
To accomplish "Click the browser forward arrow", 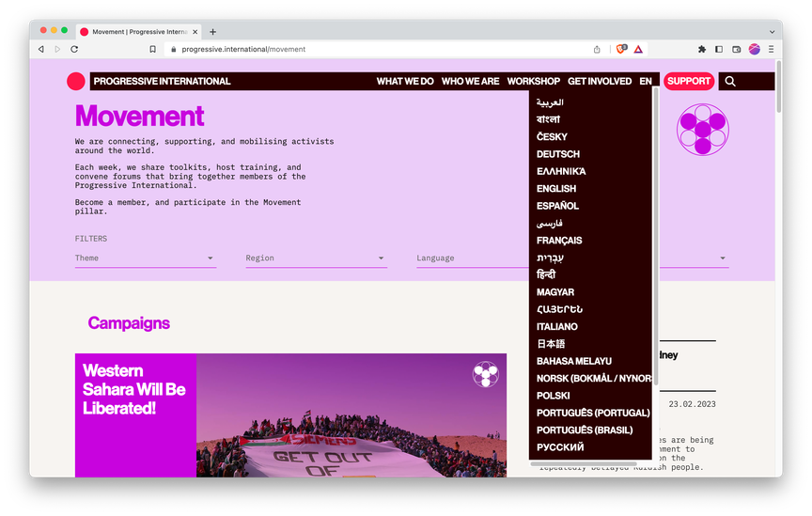I will pos(57,49).
